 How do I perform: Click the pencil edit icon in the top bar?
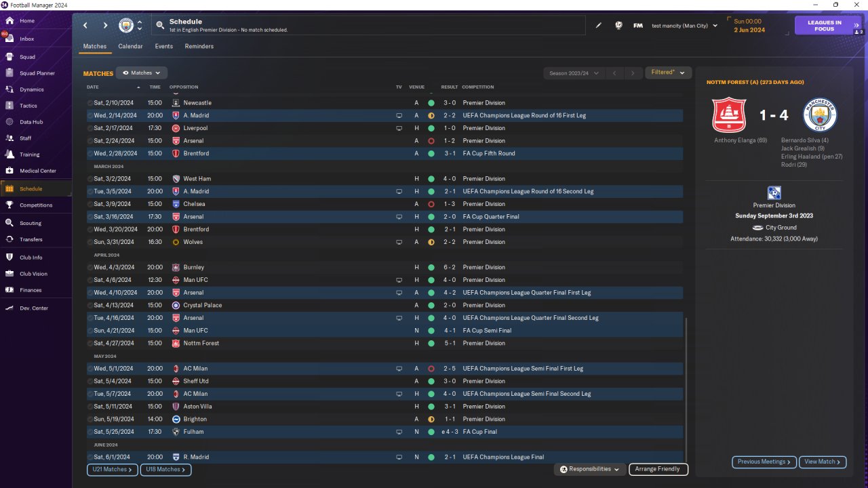599,26
